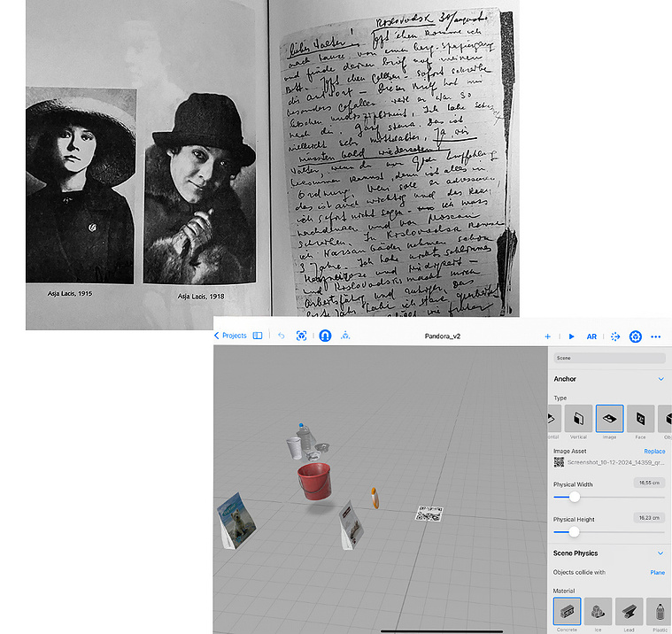Undo the last action
The width and height of the screenshot is (672, 634).
point(282,336)
